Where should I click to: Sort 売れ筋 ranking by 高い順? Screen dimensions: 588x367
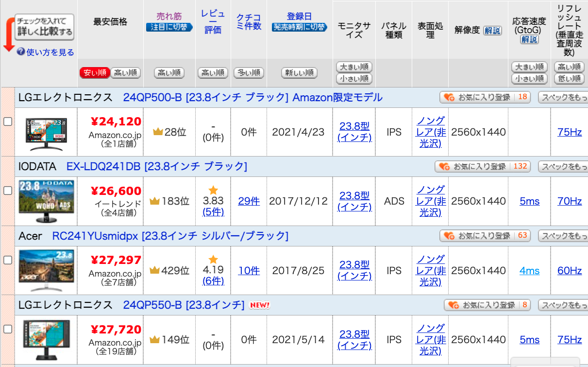(x=169, y=73)
